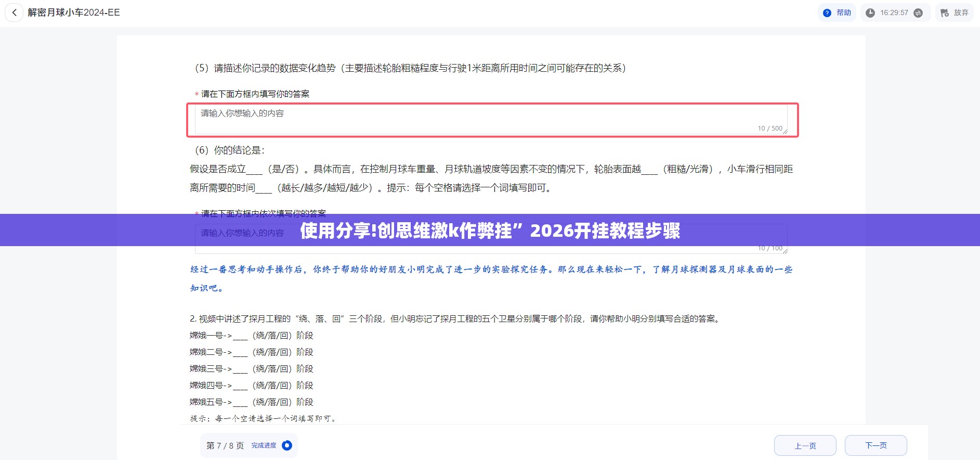Click the 嫦娥二号 stage line
This screenshot has width=980, height=460.
point(252,352)
